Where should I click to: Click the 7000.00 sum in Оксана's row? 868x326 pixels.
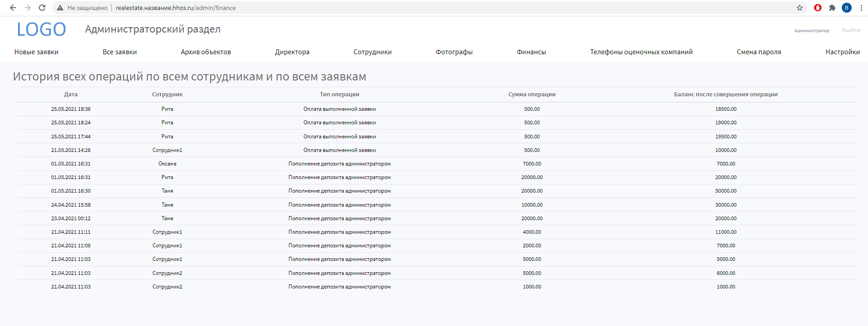click(x=532, y=164)
